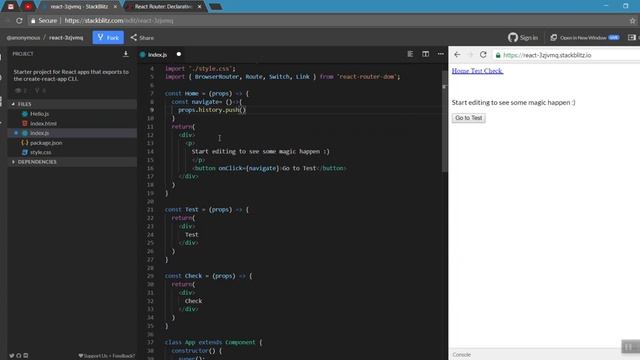
Task: Open the Twitter icon in footer
Action: pos(12,356)
